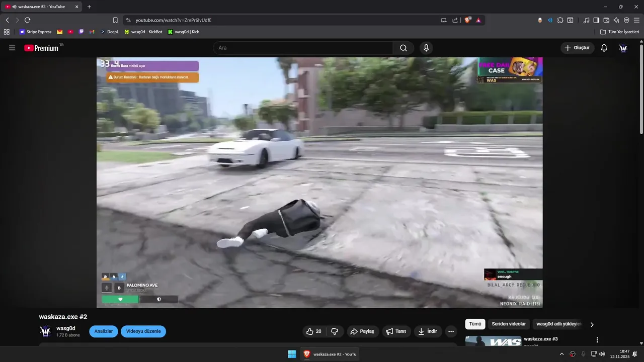The width and height of the screenshot is (644, 362).
Task: Open options menu for waskaza.exe #3
Action: (x=597, y=340)
